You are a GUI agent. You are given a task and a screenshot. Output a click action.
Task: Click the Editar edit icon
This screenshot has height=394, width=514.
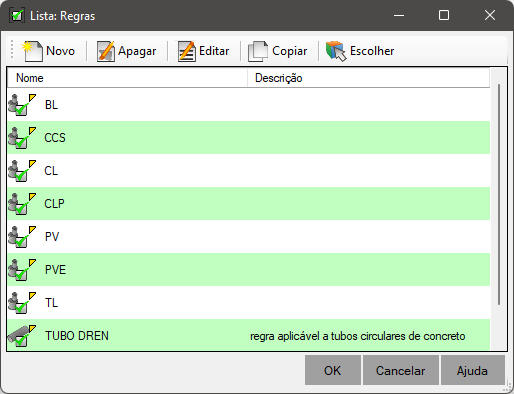[187, 51]
